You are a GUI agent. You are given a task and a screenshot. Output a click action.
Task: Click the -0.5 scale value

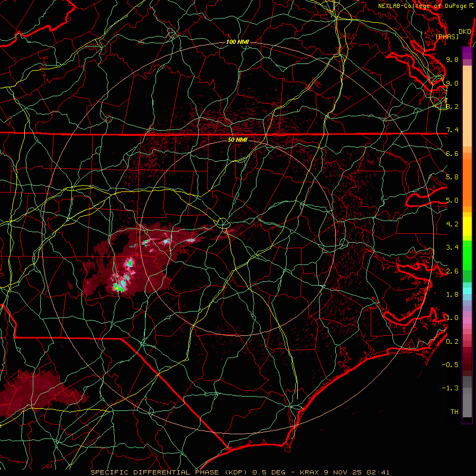[x=450, y=365]
